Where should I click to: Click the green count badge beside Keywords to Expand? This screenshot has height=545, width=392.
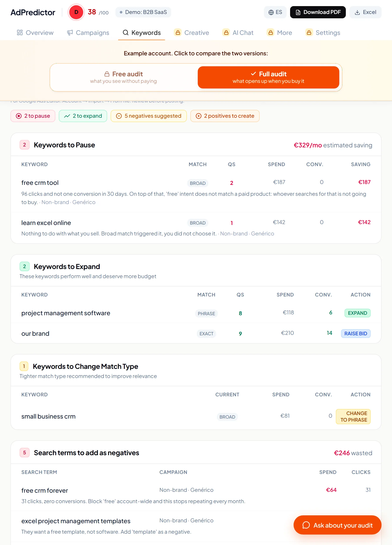pos(24,266)
